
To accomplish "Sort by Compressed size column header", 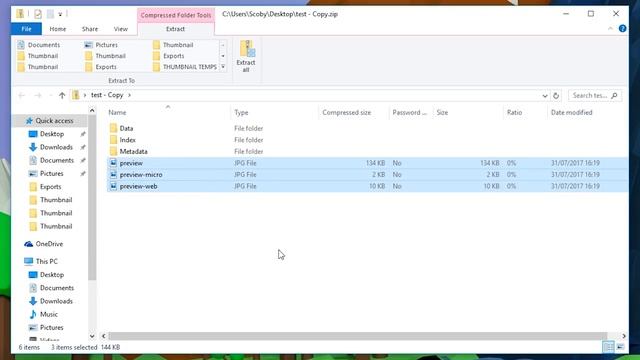I will [353, 112].
